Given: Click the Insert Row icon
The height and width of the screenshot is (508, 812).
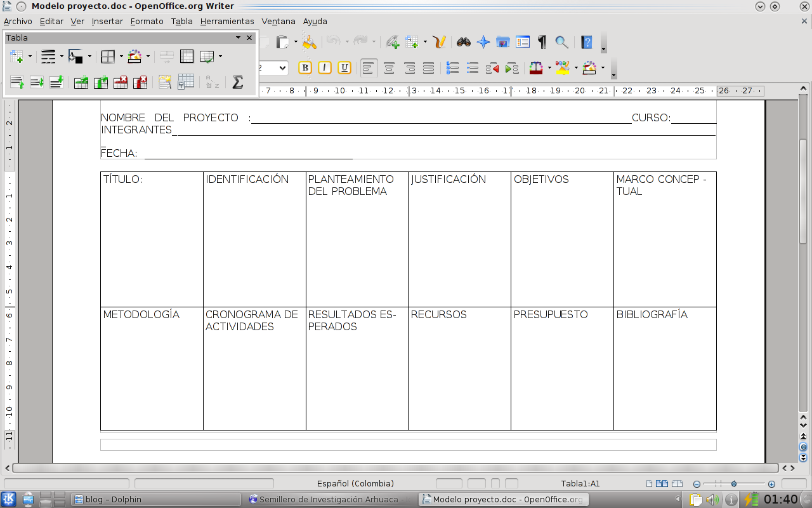Looking at the screenshot, I should coord(81,82).
